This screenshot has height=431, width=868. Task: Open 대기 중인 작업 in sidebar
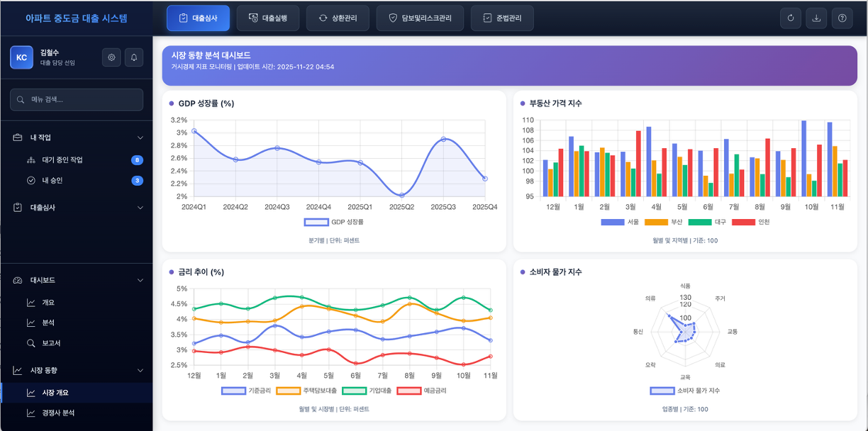tap(62, 160)
